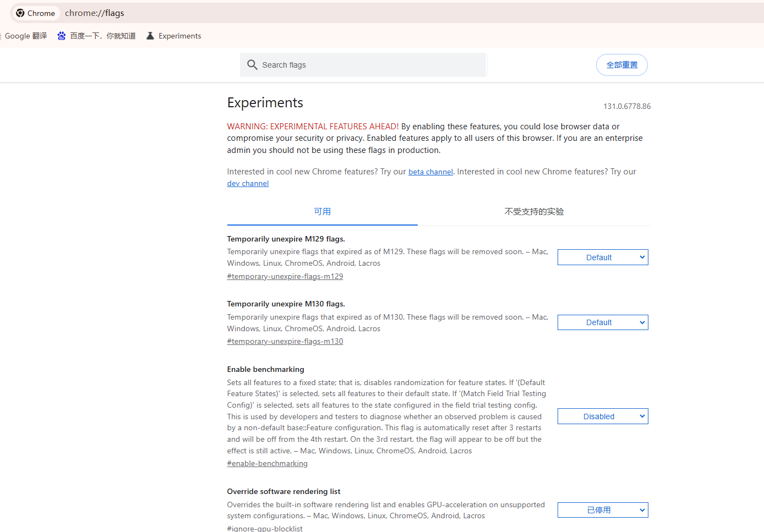
Task: Click the #temporary-unexpire-flags-m129 anchor link
Action: pyautogui.click(x=285, y=276)
